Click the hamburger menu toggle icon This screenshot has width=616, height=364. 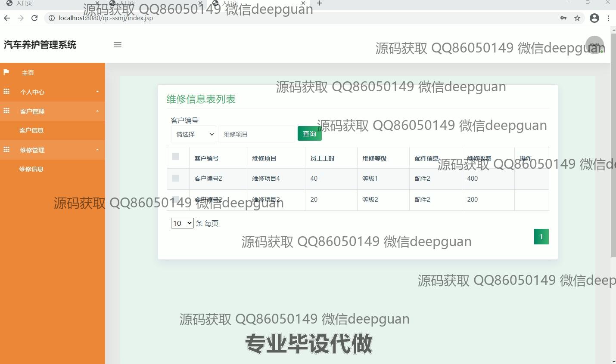click(x=117, y=45)
